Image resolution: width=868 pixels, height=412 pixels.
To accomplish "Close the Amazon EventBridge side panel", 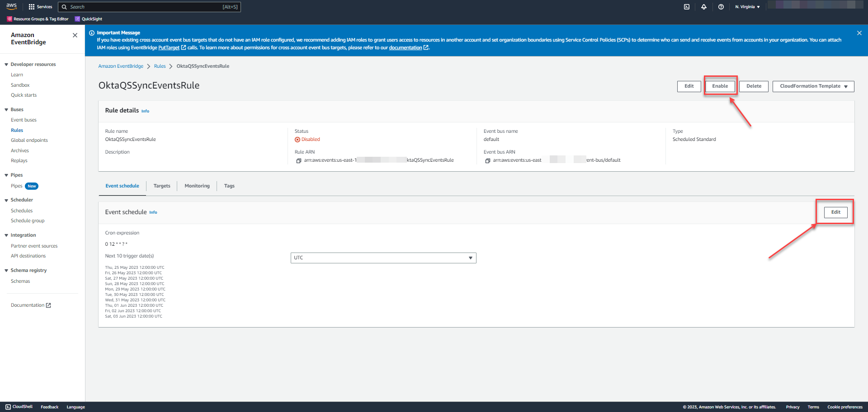I will (x=75, y=35).
